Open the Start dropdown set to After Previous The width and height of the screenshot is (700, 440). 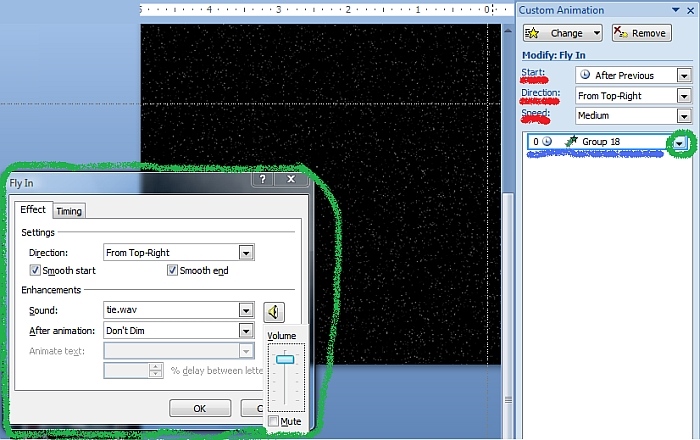tap(684, 75)
